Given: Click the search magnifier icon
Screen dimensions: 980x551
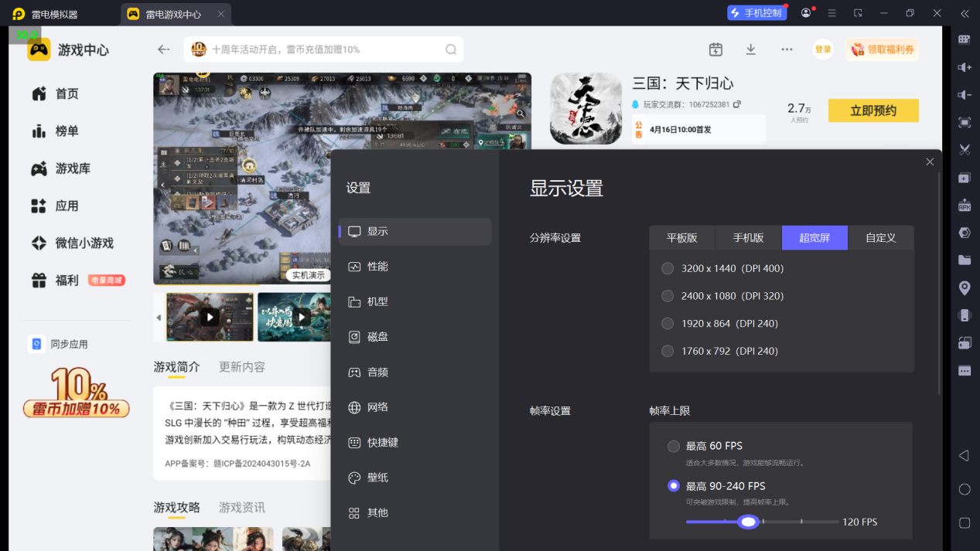Looking at the screenshot, I should [451, 49].
